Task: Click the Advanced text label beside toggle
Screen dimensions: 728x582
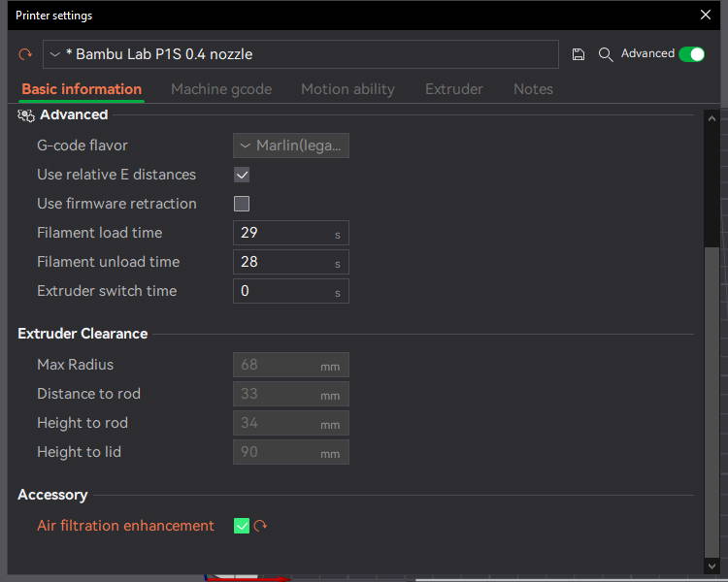Action: pyautogui.click(x=647, y=54)
